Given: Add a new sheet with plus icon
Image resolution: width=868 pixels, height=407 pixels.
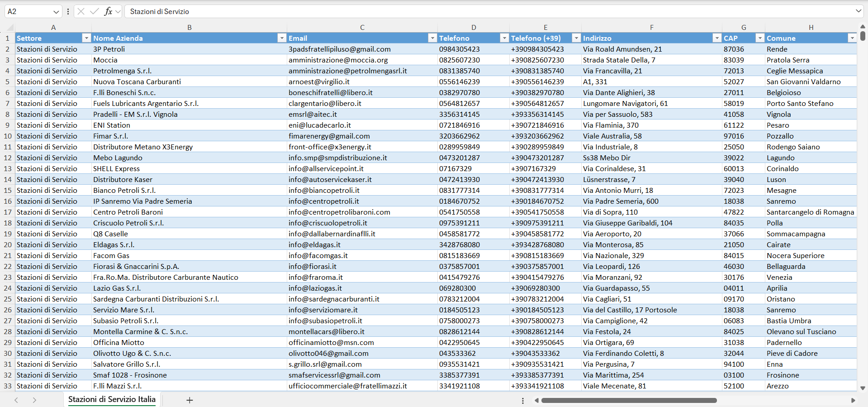Looking at the screenshot, I should click(x=190, y=400).
